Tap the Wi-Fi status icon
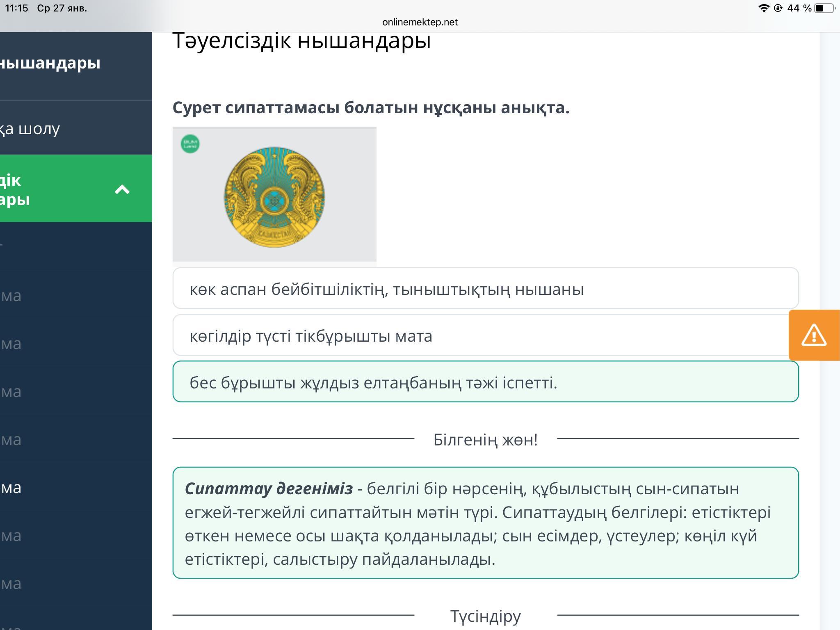Image resolution: width=840 pixels, height=630 pixels. point(763,8)
